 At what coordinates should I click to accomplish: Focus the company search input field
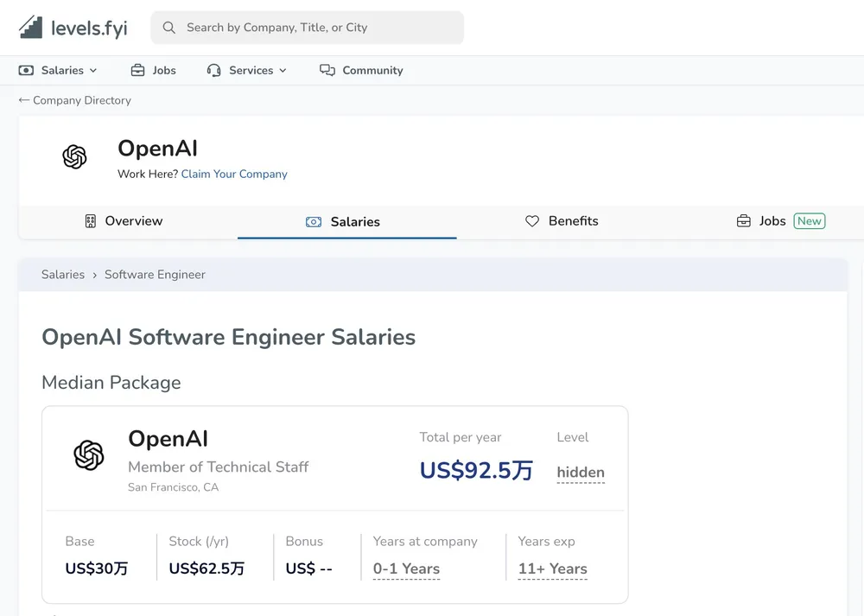pos(307,28)
